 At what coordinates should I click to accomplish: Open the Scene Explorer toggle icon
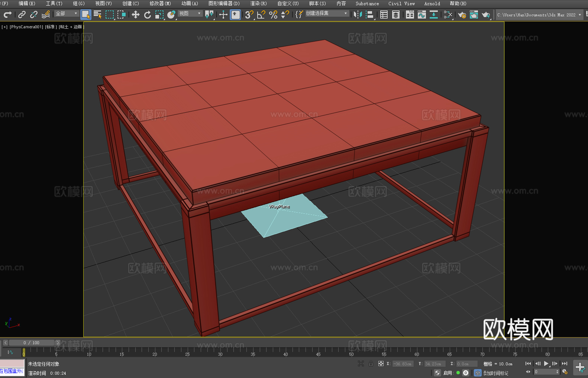tap(384, 14)
